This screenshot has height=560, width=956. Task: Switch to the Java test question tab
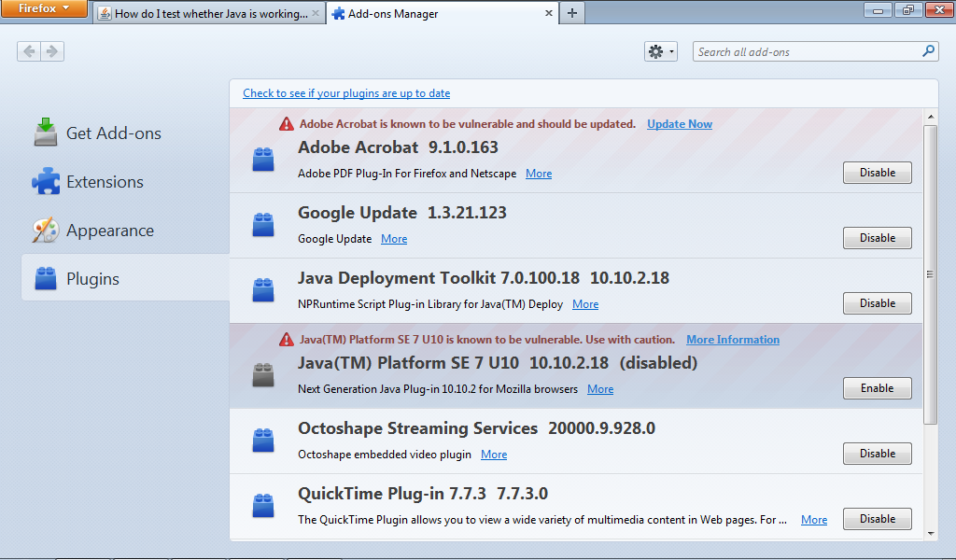pos(207,14)
